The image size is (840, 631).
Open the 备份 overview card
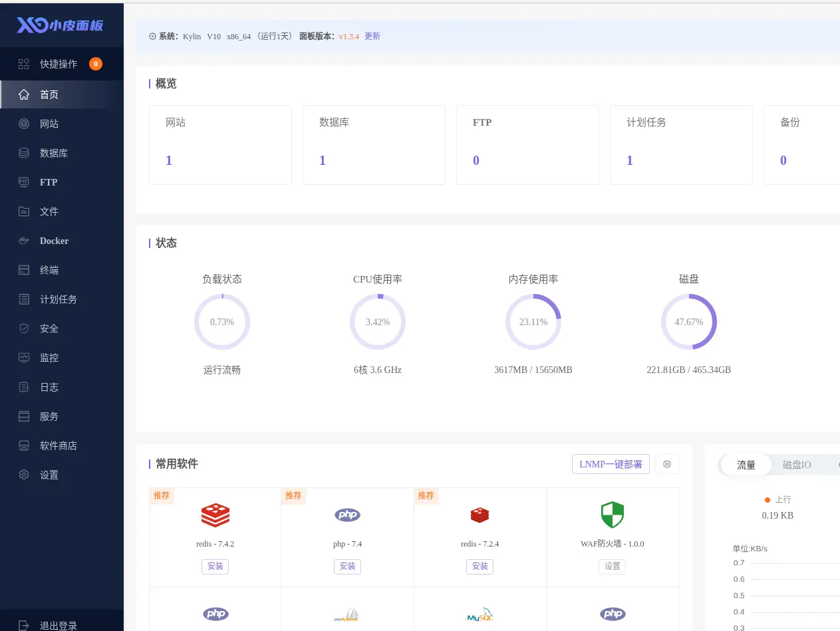801,145
